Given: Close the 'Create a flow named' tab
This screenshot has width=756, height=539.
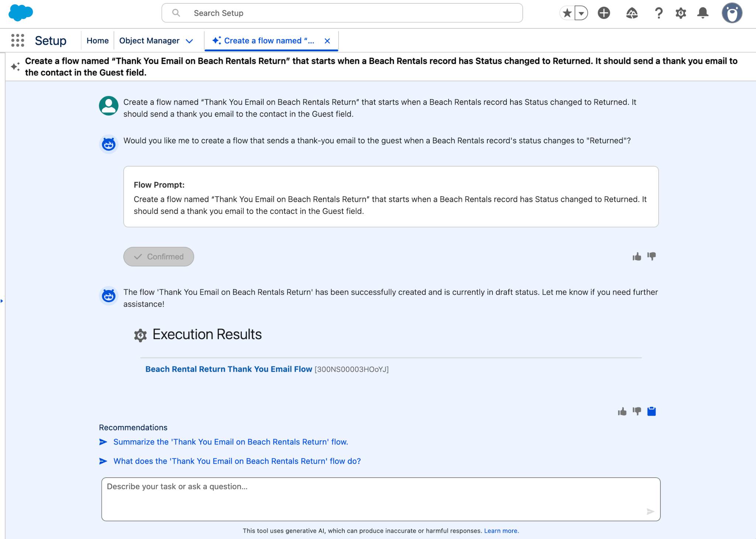Looking at the screenshot, I should (x=327, y=41).
